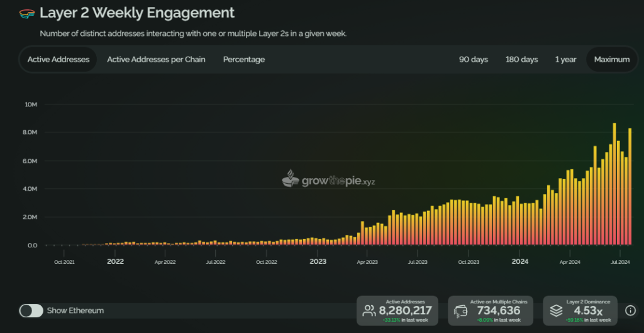The height and width of the screenshot is (333, 644).
Task: Click the 8,280,217 Active Addresses value
Action: (405, 310)
